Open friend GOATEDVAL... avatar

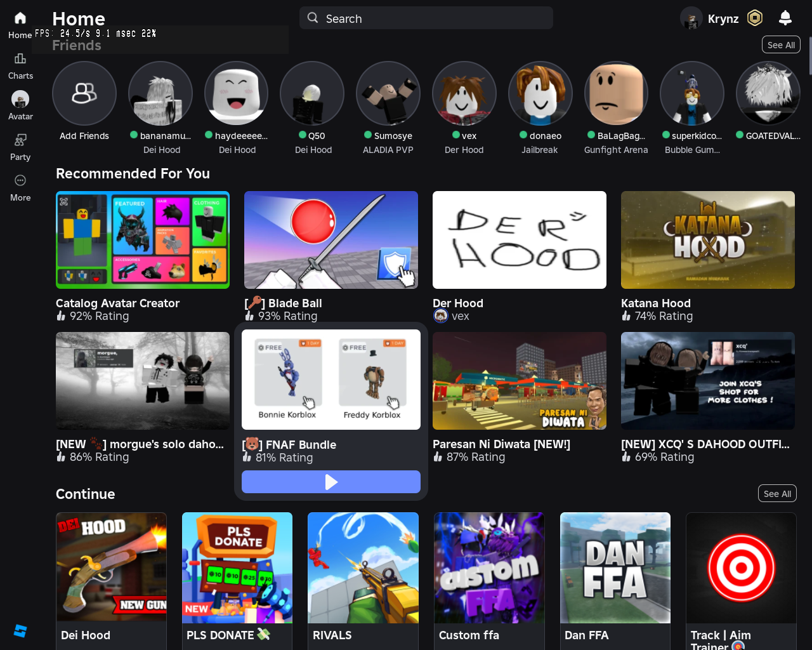[x=768, y=93]
